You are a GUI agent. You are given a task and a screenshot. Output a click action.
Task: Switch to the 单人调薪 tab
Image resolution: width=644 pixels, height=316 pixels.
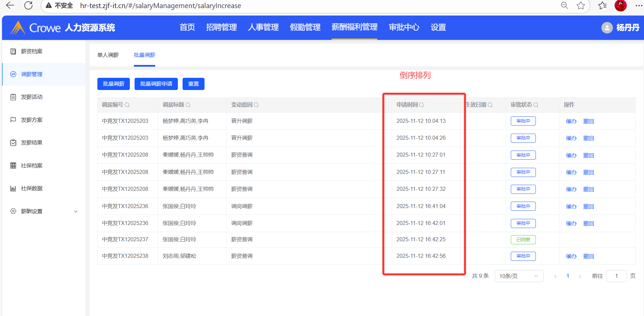(108, 55)
